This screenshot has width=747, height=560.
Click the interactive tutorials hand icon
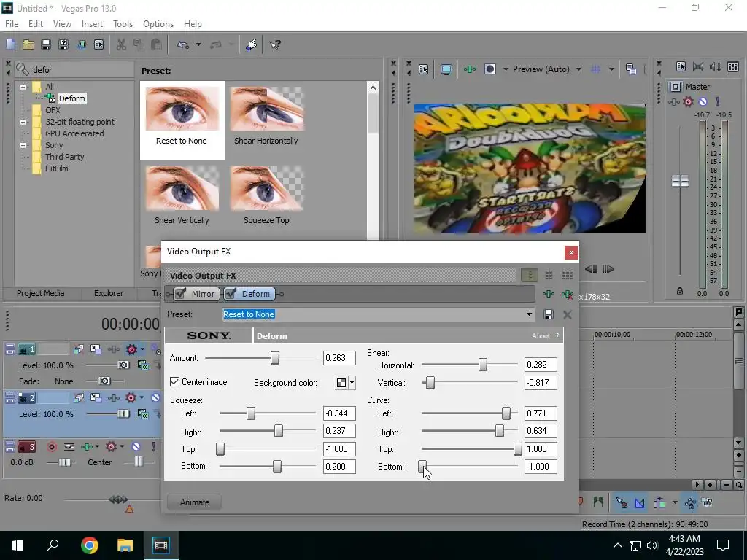251,44
